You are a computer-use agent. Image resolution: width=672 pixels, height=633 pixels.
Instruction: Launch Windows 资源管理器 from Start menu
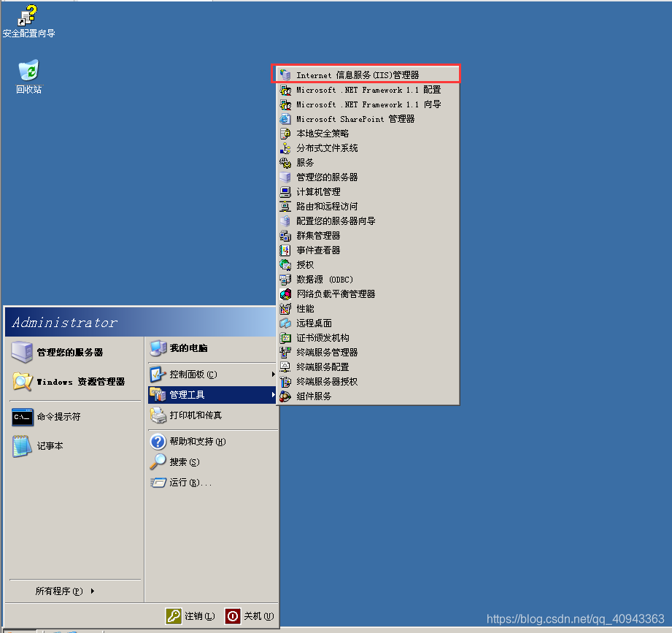[75, 381]
